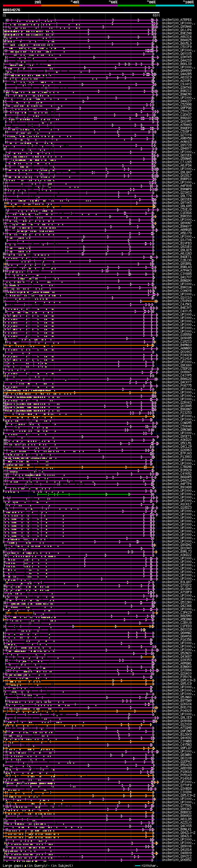Select the UniRef100_B9Q1D7 label
Image resolution: width=197 pixels, height=868 pixels.
click(177, 118)
